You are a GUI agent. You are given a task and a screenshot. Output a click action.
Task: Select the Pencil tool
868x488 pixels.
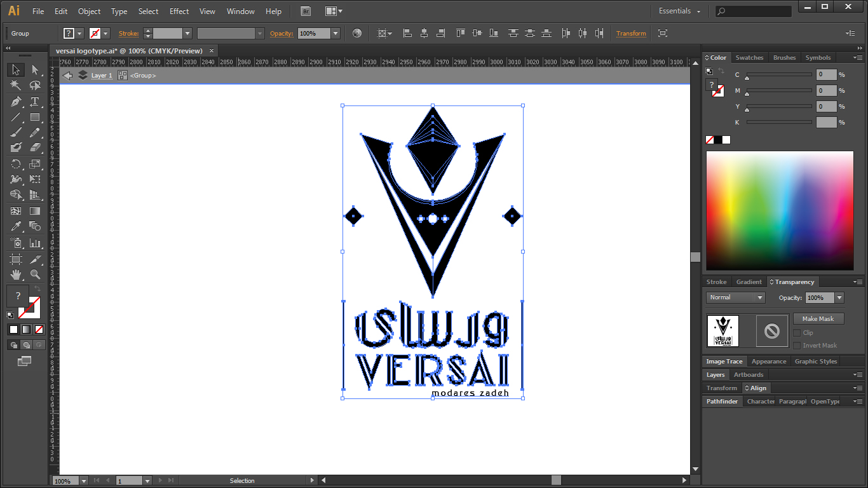click(35, 132)
